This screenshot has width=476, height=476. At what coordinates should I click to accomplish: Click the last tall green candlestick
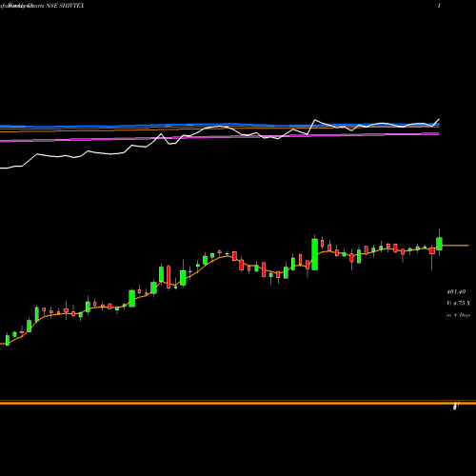[x=439, y=244]
